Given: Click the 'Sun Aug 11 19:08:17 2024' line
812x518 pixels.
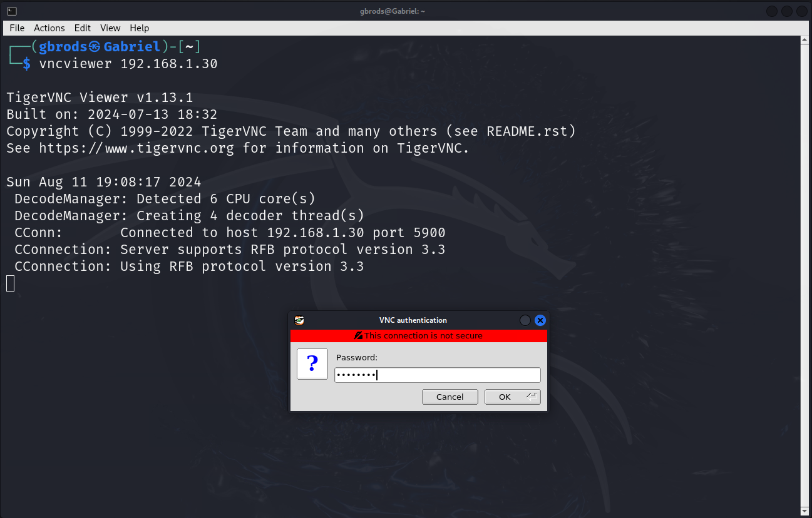Looking at the screenshot, I should [104, 182].
